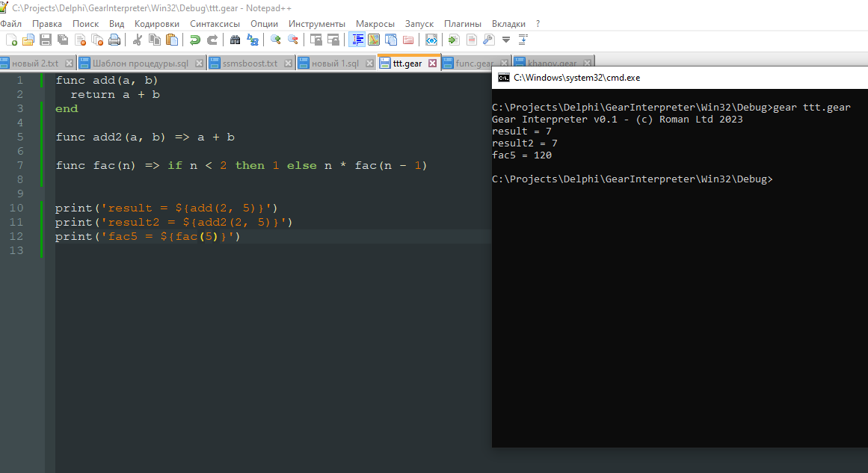Expand the black down-arrow toolbar dropdown
This screenshot has height=473, width=868.
(x=506, y=40)
